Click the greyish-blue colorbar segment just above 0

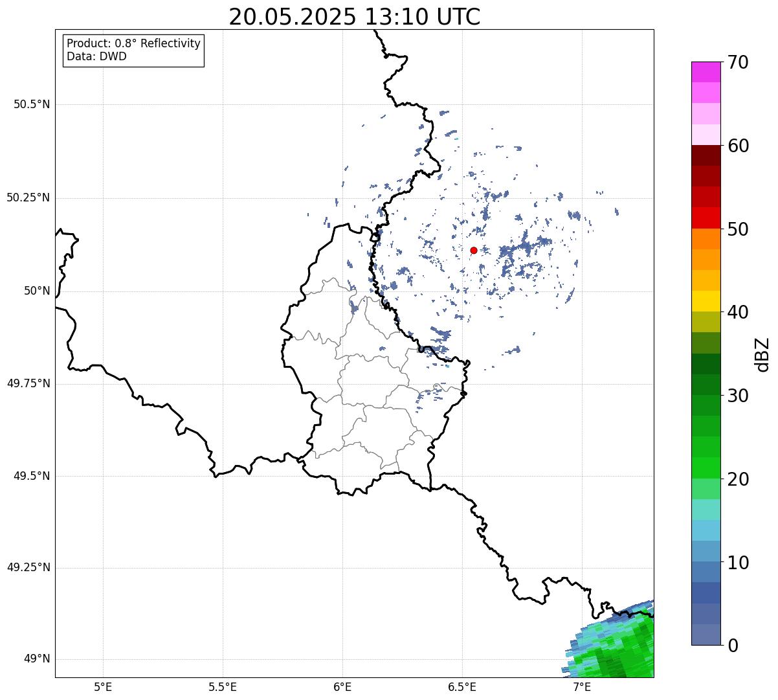tap(706, 635)
